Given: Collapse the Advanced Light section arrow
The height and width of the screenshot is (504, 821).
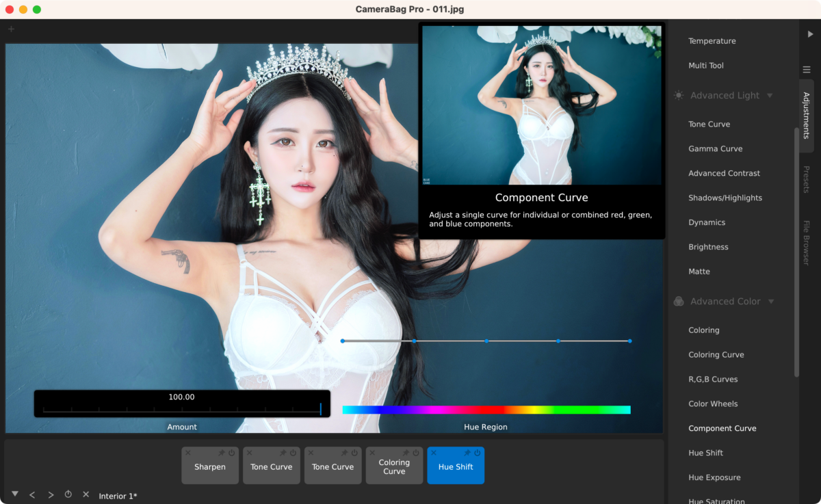Looking at the screenshot, I should (x=770, y=96).
